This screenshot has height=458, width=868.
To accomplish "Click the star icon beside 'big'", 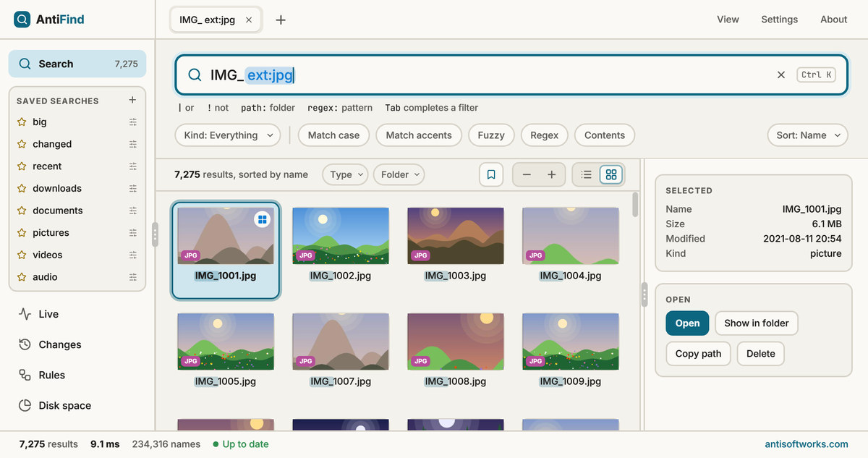I will pos(22,122).
